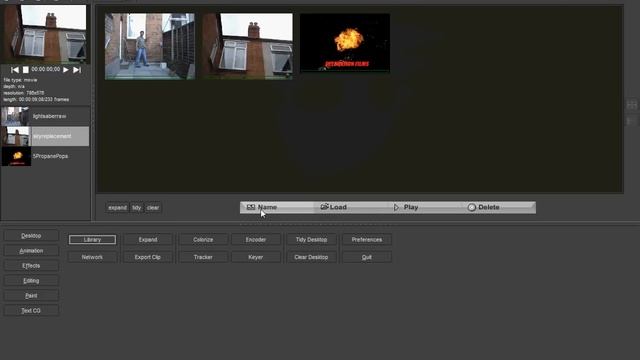This screenshot has width=640, height=360.
Task: Open the Keyer tool
Action: (x=256, y=257)
